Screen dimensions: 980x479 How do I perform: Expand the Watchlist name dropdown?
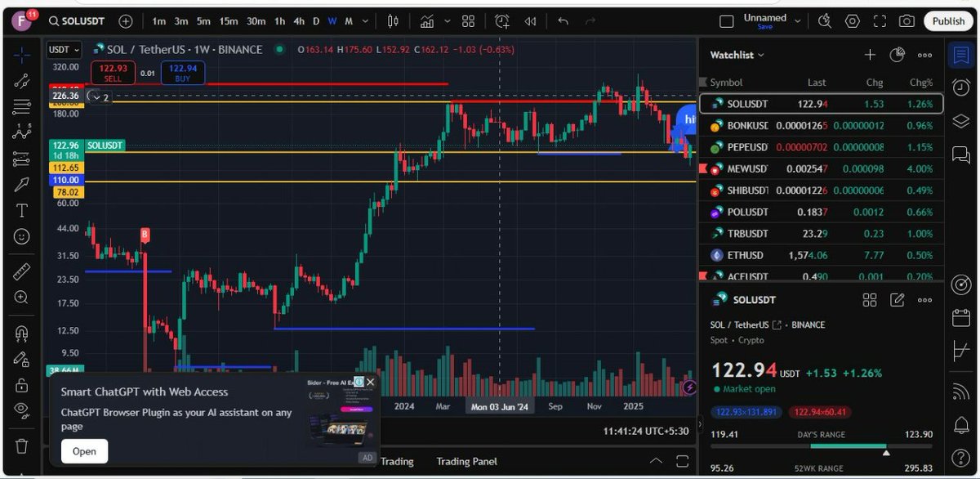point(737,55)
